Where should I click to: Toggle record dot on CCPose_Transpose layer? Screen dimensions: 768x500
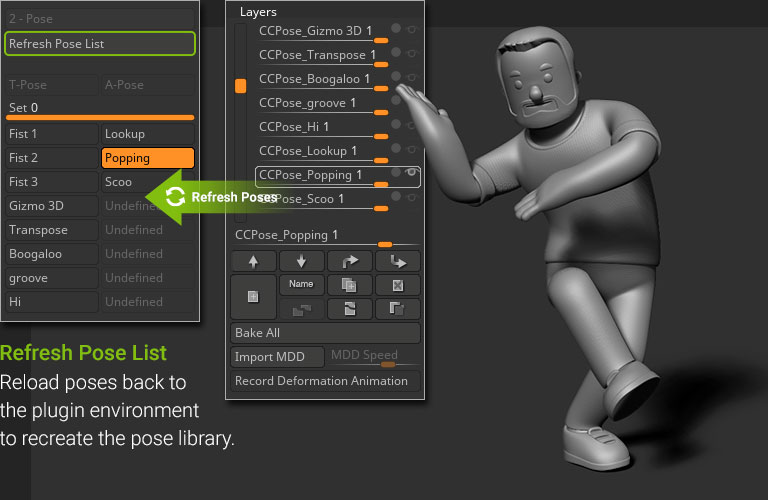396,52
